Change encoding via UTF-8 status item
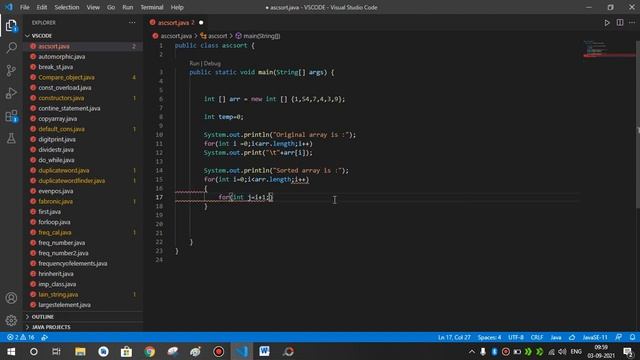The width and height of the screenshot is (640, 360). pyautogui.click(x=516, y=337)
